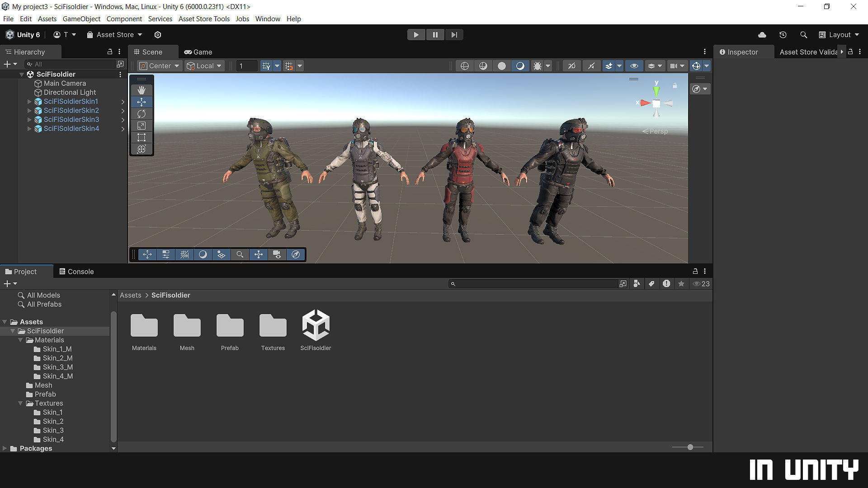Toggle grid visibility in Scene toolbar
This screenshot has height=488, width=868.
click(x=266, y=66)
